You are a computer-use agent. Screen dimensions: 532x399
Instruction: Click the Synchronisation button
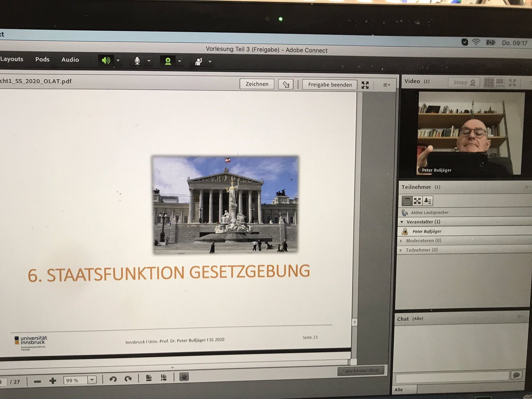(x=361, y=370)
